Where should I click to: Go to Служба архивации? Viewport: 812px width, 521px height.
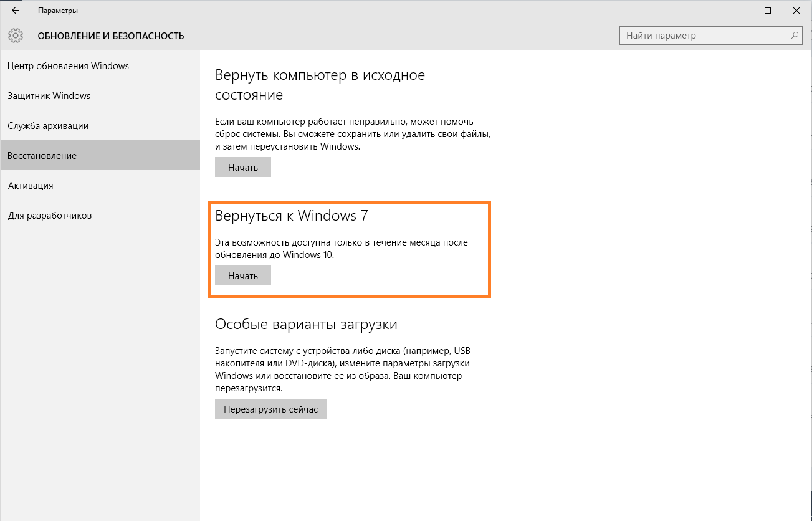[48, 126]
